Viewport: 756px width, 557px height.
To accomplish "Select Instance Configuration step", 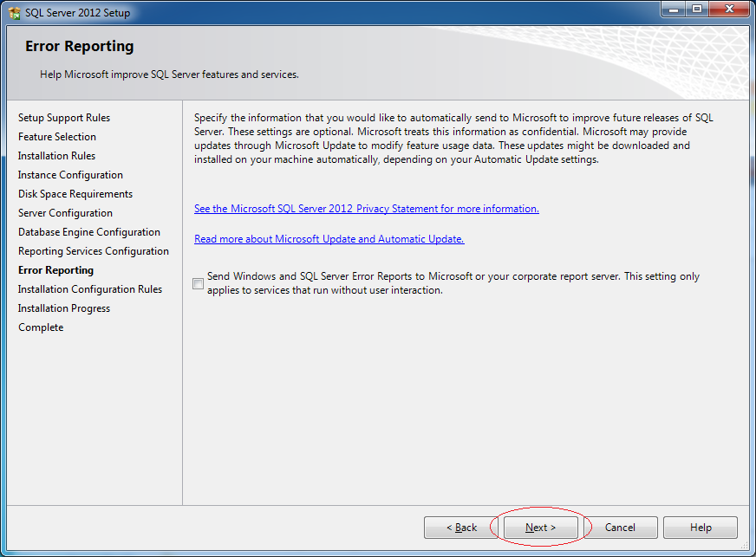I will pos(70,175).
